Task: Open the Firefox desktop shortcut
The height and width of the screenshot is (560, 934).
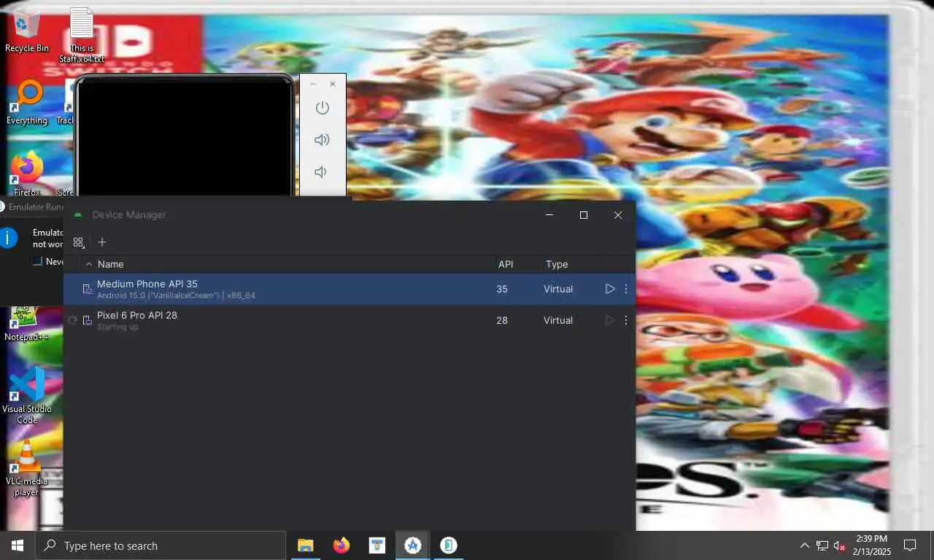Action: [27, 174]
